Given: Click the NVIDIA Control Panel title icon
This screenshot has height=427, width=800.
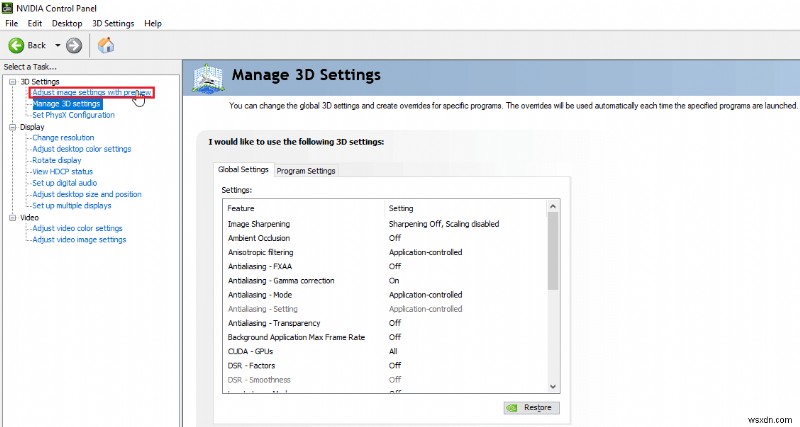Looking at the screenshot, I should pos(7,8).
